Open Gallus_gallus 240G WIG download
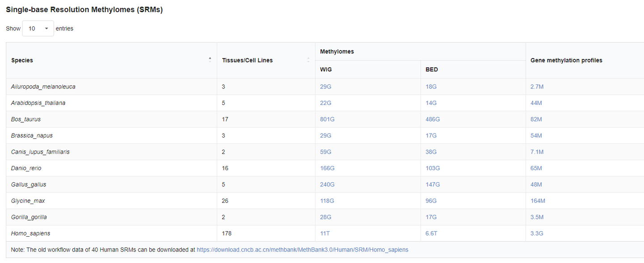The image size is (644, 263). pyautogui.click(x=327, y=184)
